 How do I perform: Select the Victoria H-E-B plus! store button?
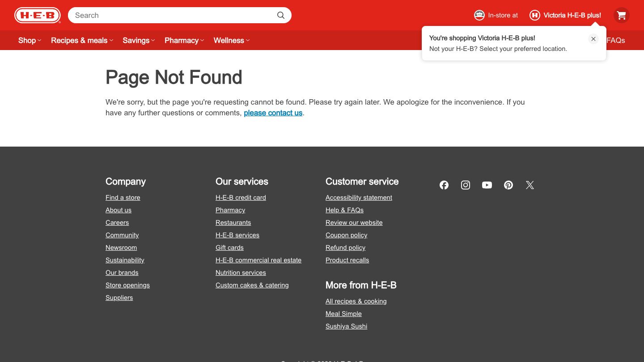tap(566, 15)
